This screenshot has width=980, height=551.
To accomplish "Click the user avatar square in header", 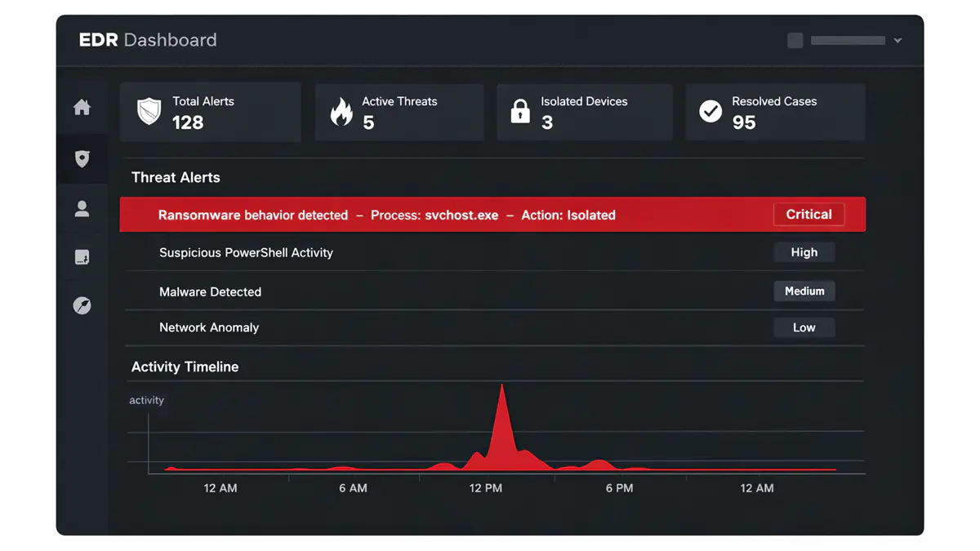I will point(795,40).
